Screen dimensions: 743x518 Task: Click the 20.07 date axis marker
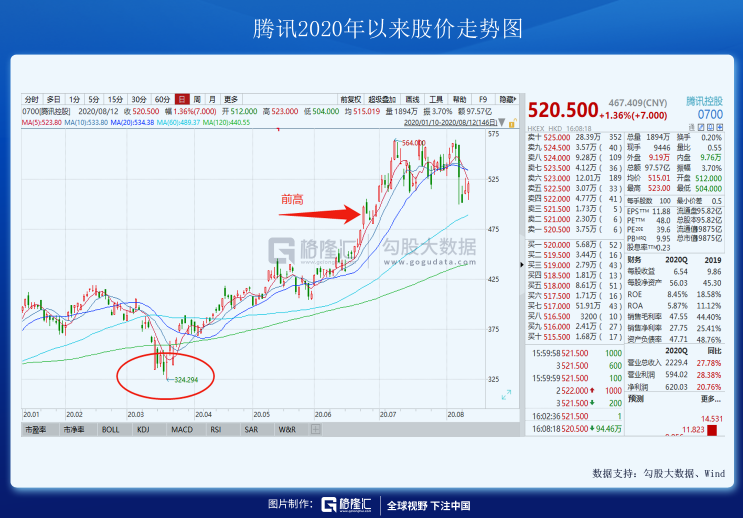[x=388, y=415]
